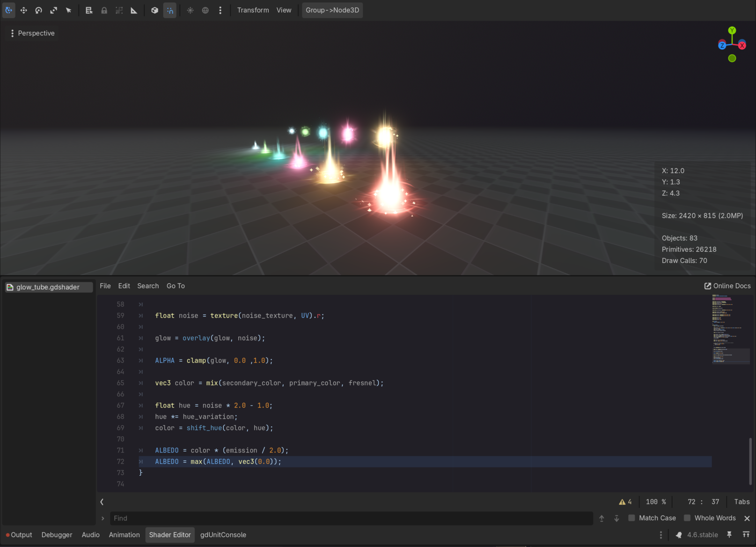Focus the Find search field
756x547 pixels.
click(351, 518)
